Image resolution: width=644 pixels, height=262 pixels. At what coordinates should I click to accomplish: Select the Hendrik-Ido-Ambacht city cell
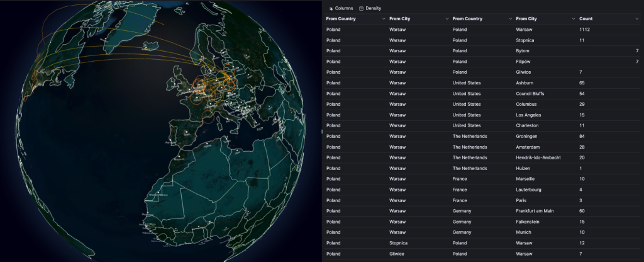538,157
